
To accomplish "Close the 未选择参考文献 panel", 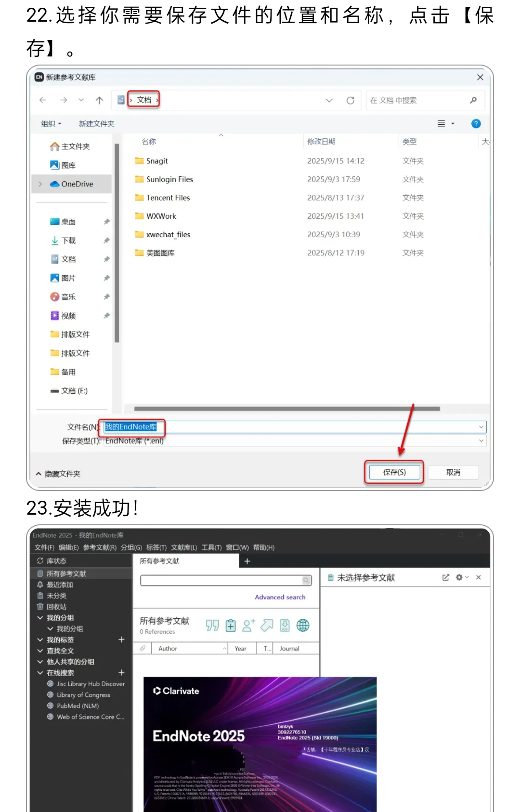I will point(478,577).
